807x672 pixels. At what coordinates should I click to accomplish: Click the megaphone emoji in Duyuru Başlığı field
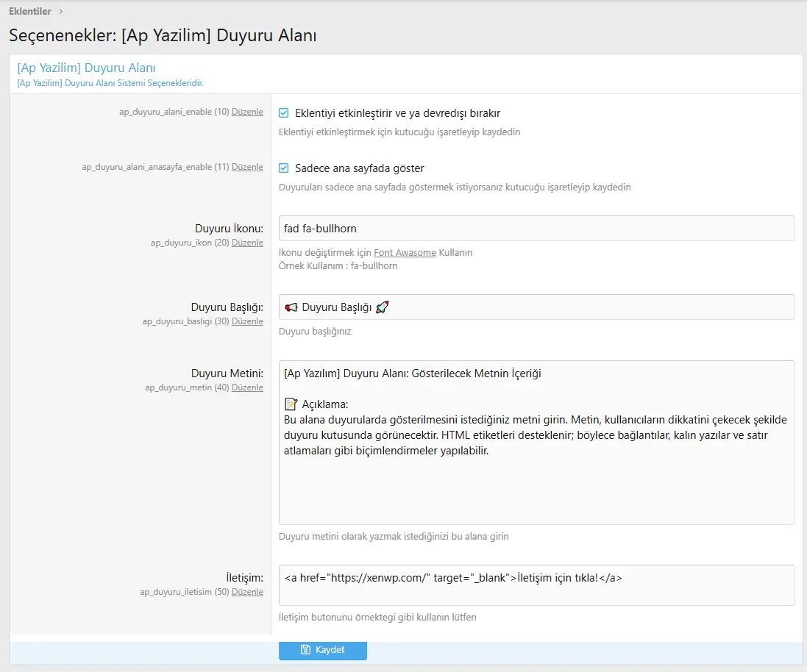coord(291,307)
